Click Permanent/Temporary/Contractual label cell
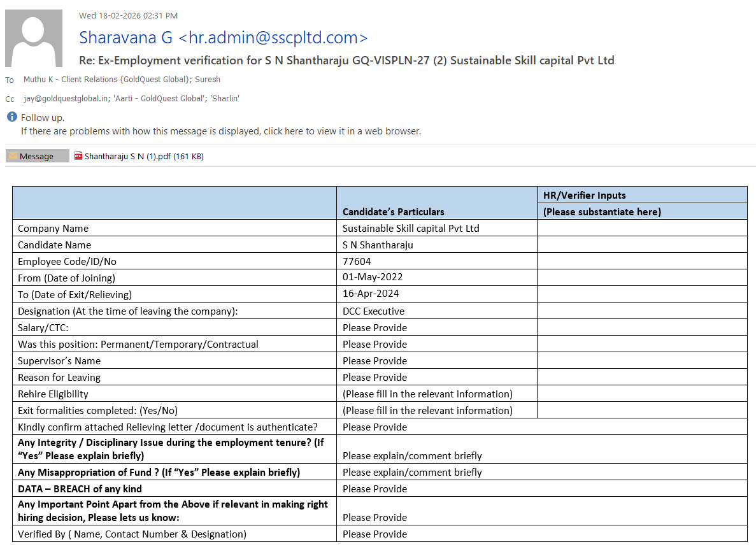 coord(175,344)
